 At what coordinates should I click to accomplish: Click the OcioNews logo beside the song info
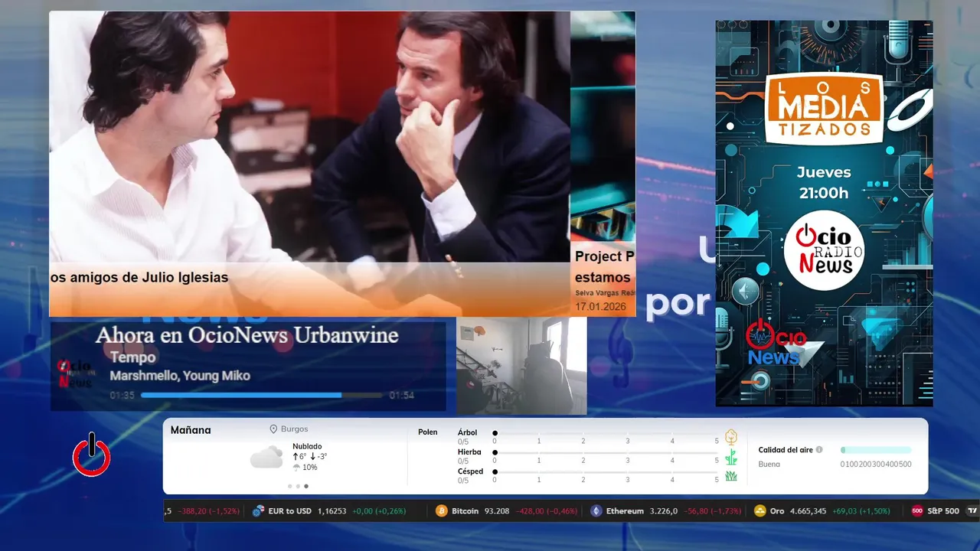click(75, 373)
